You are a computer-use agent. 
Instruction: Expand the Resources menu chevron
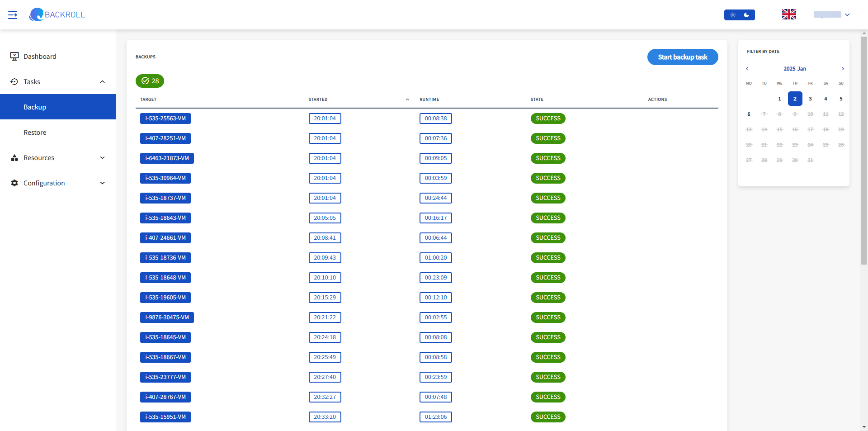click(x=102, y=157)
